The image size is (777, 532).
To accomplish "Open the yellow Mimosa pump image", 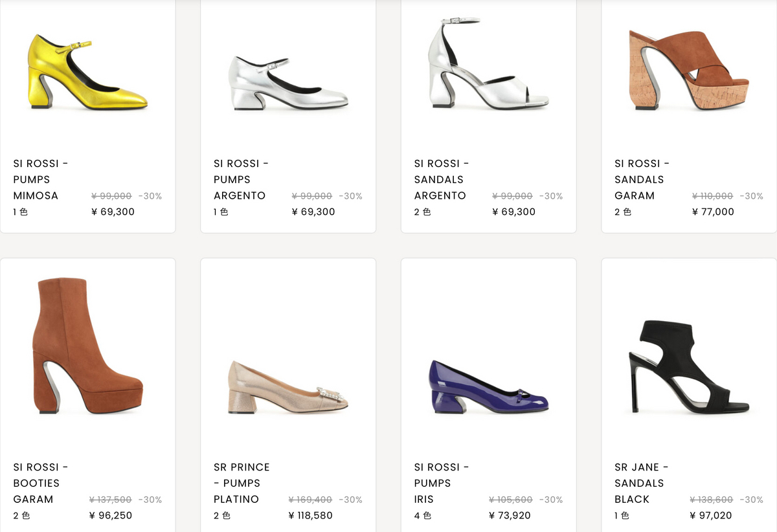I will (x=88, y=72).
